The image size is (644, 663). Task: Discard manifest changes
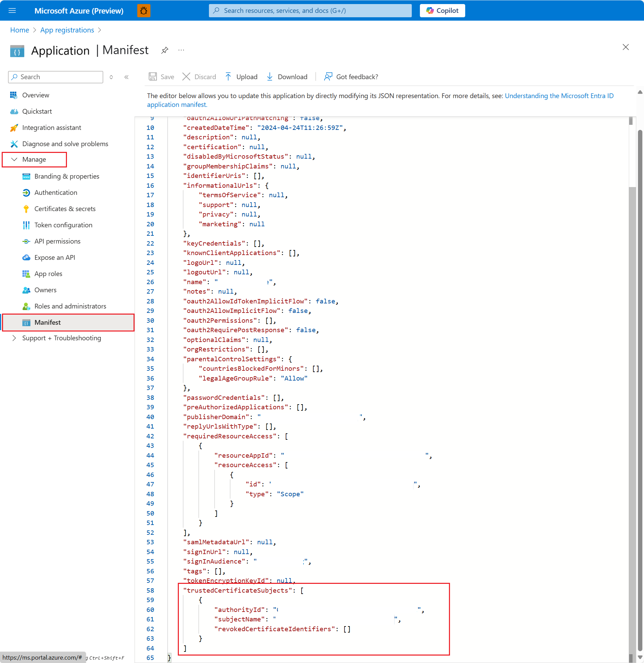(x=199, y=76)
